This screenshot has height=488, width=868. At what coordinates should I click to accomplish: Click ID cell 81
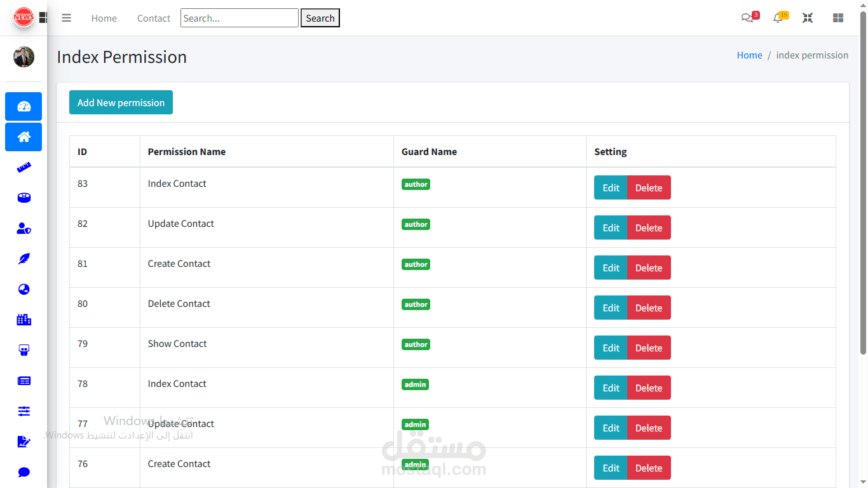click(x=105, y=268)
